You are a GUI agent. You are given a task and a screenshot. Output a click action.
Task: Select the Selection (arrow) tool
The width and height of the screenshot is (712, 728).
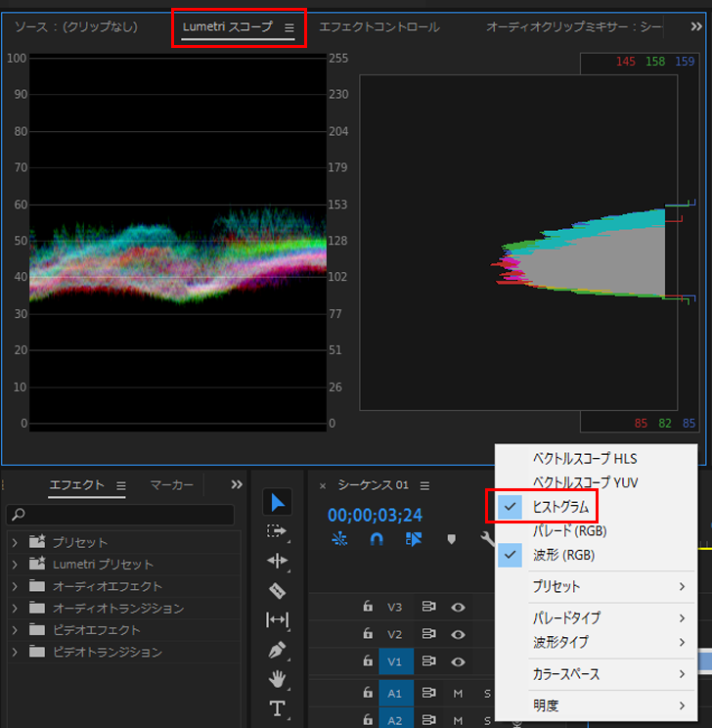(277, 502)
